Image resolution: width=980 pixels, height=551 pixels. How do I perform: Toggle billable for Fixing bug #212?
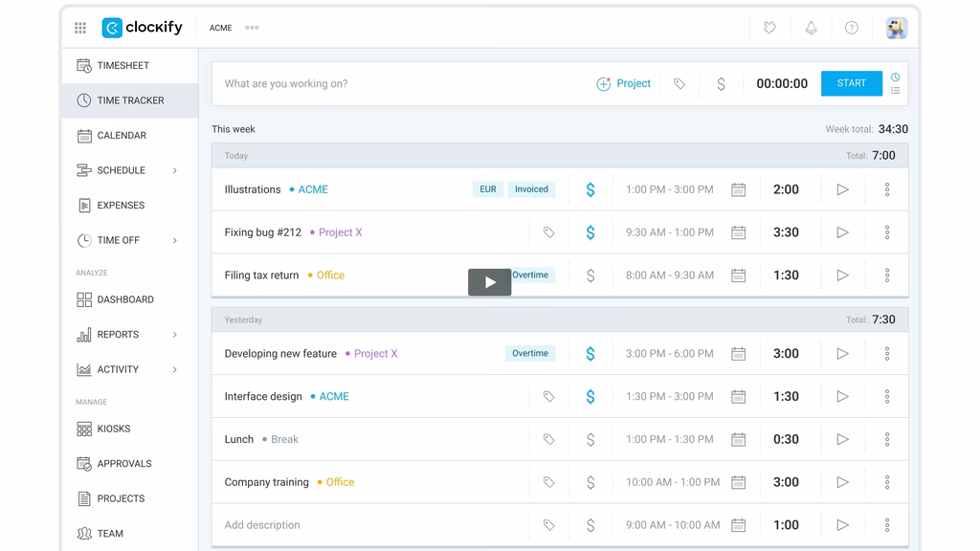590,232
